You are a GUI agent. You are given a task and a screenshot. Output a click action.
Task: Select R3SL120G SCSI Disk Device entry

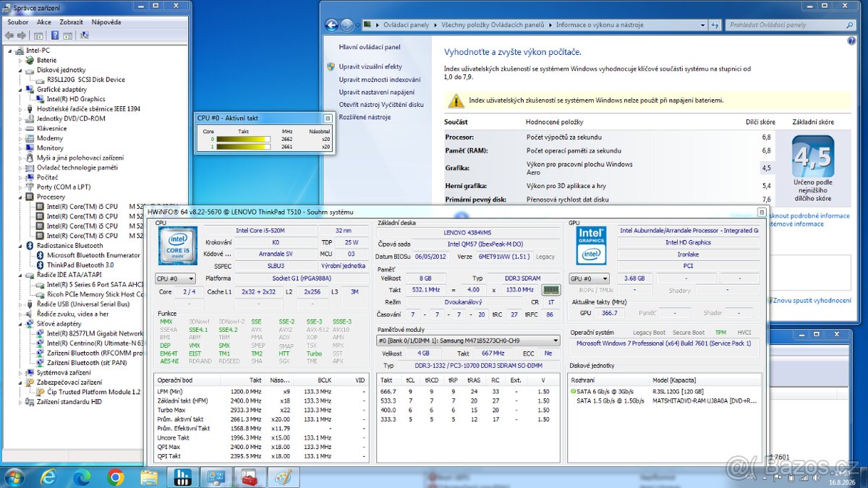coord(85,80)
